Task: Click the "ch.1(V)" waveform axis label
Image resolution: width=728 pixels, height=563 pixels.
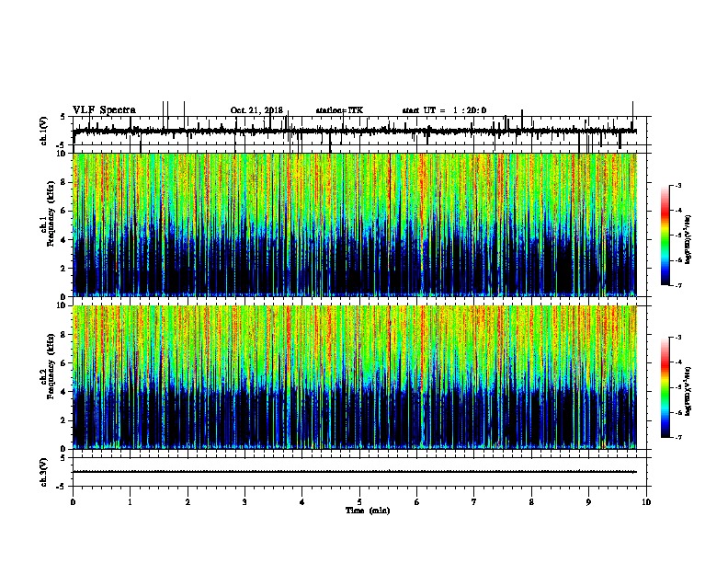Action: [44, 131]
